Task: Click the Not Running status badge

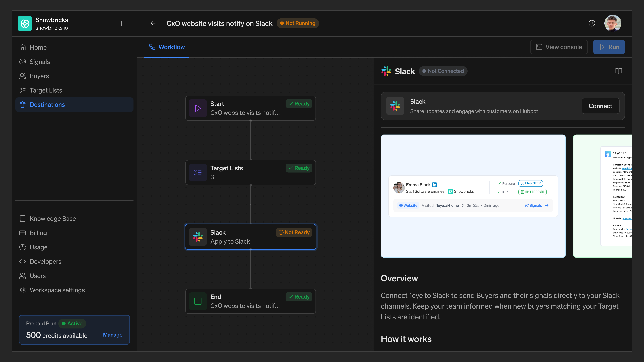Action: coord(298,23)
